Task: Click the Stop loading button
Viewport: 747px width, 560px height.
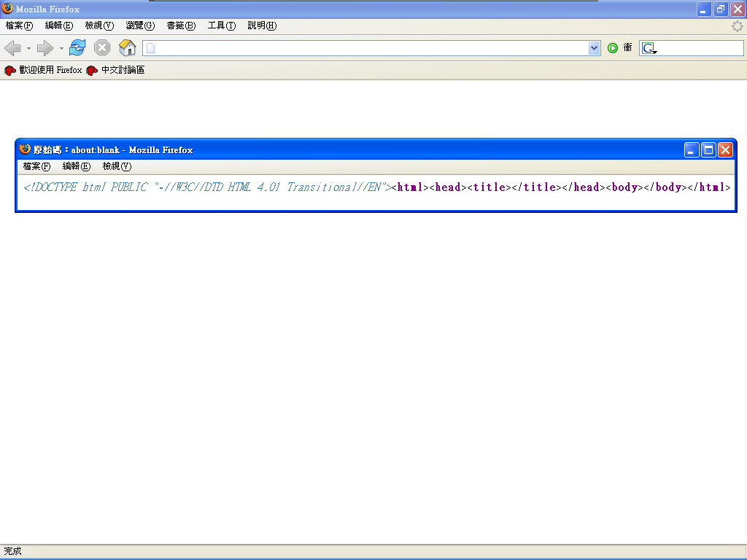Action: click(102, 48)
